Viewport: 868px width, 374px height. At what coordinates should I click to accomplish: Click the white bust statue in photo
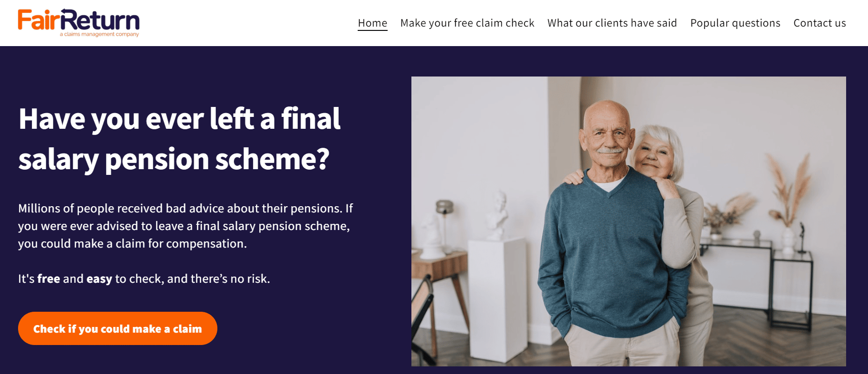pos(498,215)
